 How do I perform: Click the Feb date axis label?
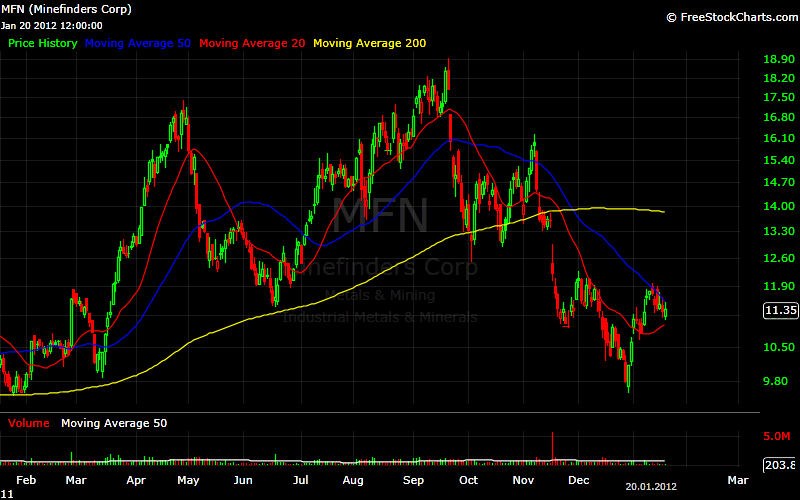26,480
